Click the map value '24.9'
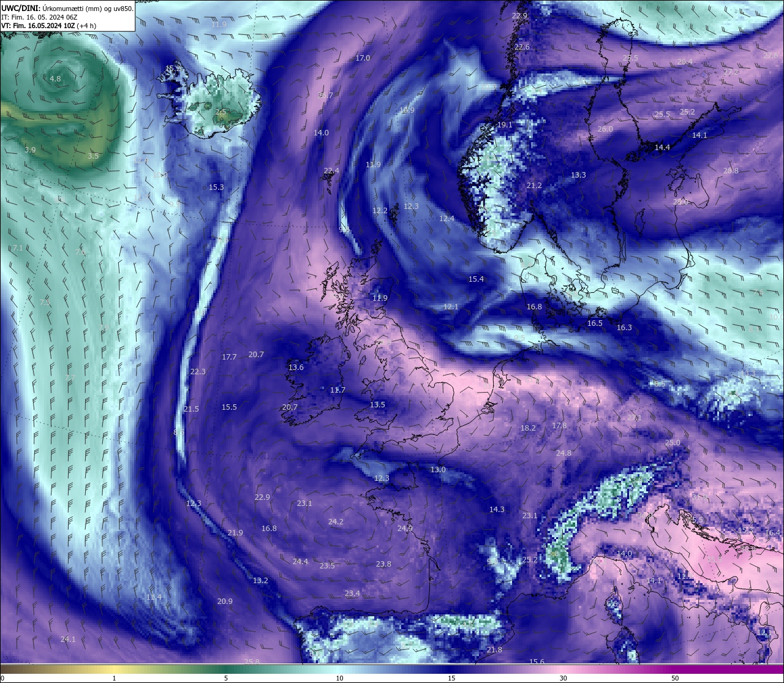 coord(405,528)
